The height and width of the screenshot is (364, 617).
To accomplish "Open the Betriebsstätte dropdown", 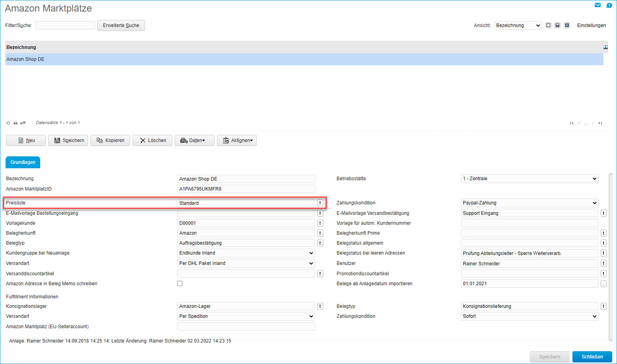I will (529, 179).
